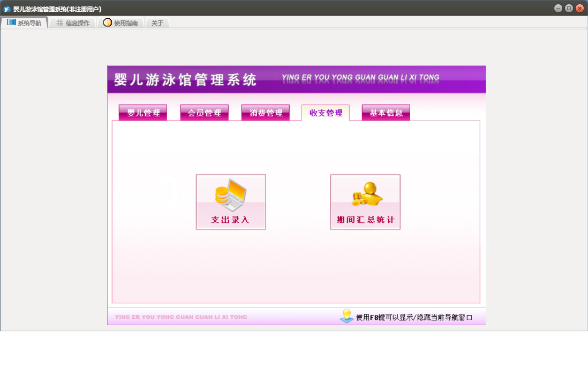Screen dimensions: 588x382
Task: Close the application window
Action: coord(580,8)
